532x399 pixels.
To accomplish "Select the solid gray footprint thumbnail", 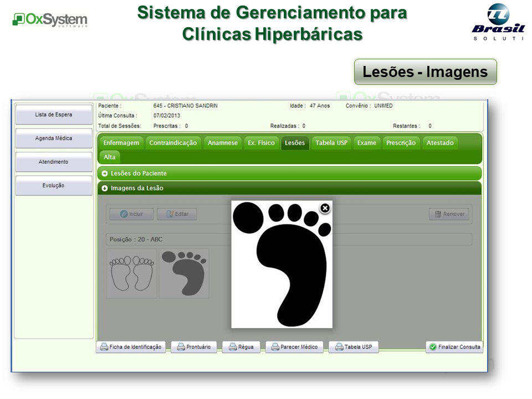I will pyautogui.click(x=184, y=273).
